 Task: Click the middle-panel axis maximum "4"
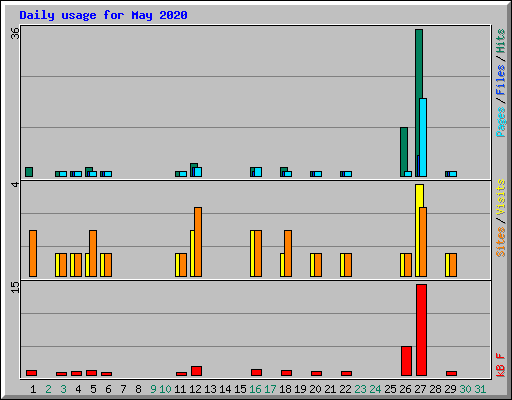click(x=15, y=184)
